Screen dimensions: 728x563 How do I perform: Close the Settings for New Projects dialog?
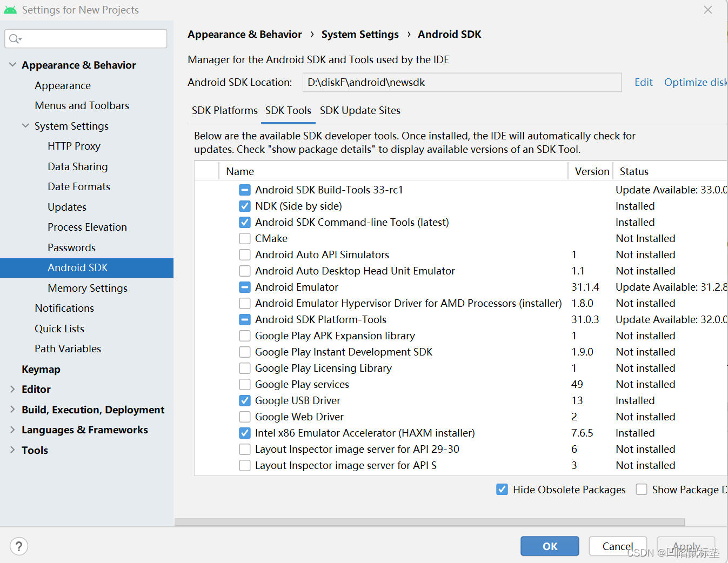708,10
